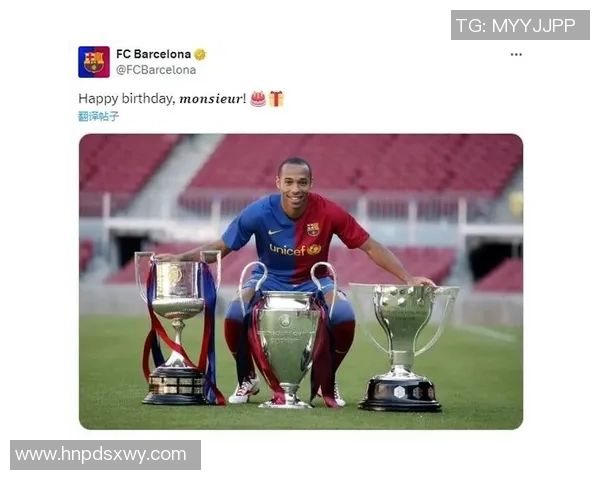Select the italic word monsieur

pyautogui.click(x=211, y=99)
